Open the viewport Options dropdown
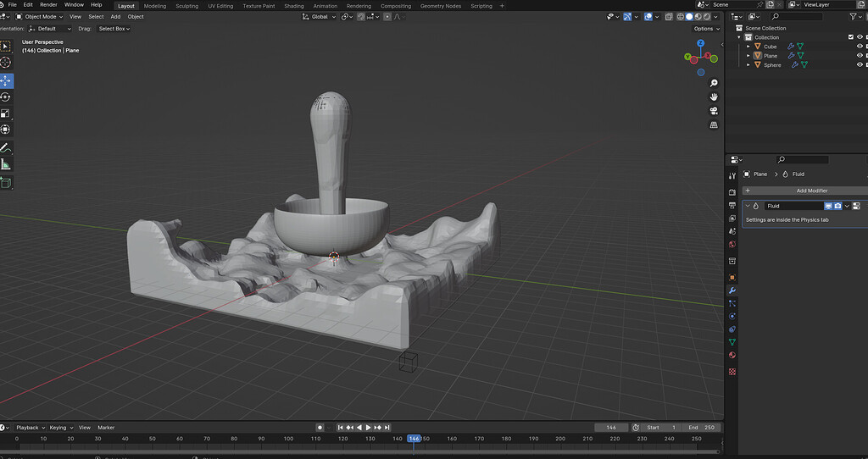The width and height of the screenshot is (868, 459). (707, 29)
